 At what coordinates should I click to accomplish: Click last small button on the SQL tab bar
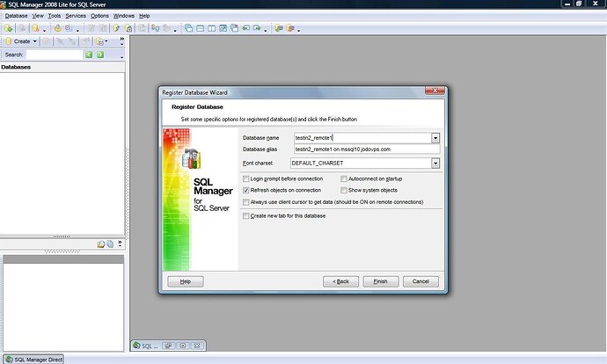click(x=197, y=346)
